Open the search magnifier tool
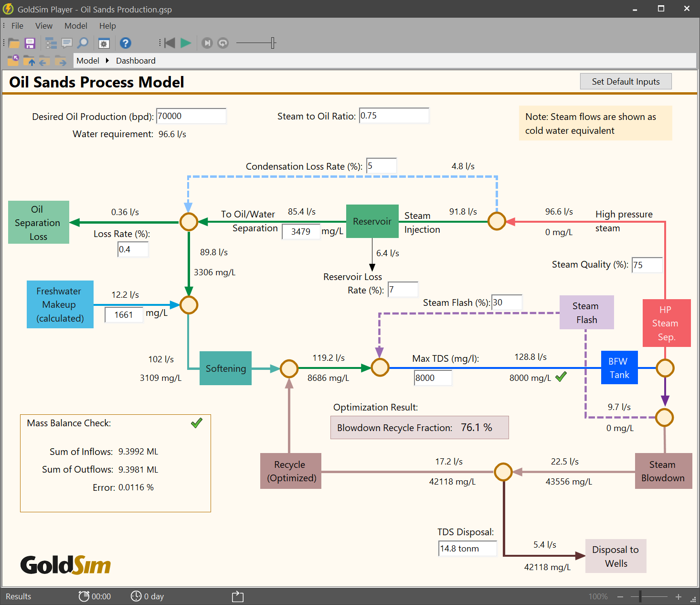 83,43
